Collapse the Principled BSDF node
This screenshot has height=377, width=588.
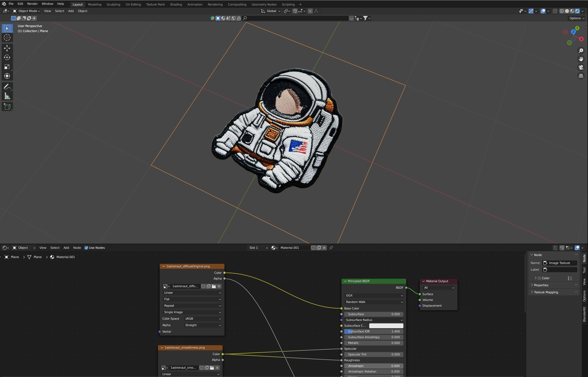pos(345,281)
